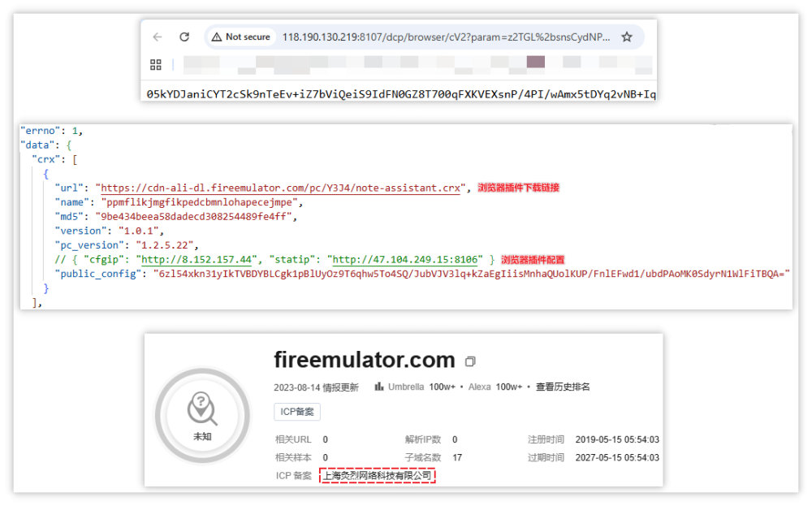812x506 pixels.
Task: Click the address bar URL text
Action: (x=445, y=37)
